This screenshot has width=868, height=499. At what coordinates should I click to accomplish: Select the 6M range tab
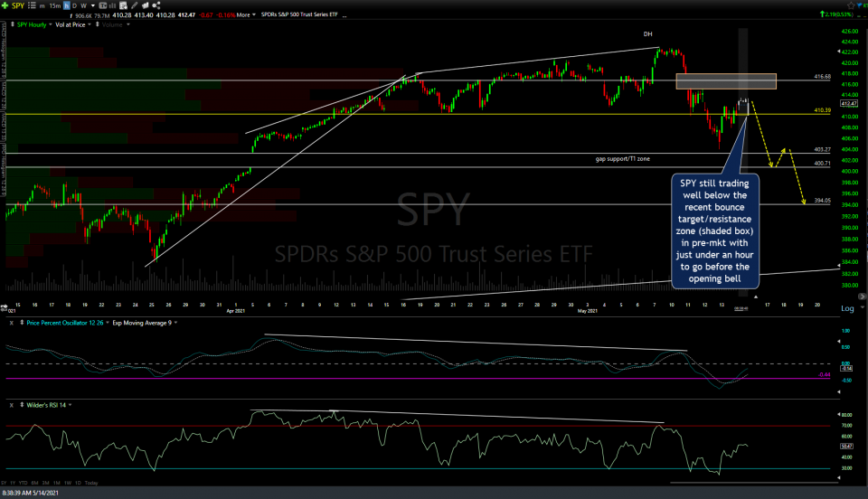click(35, 483)
